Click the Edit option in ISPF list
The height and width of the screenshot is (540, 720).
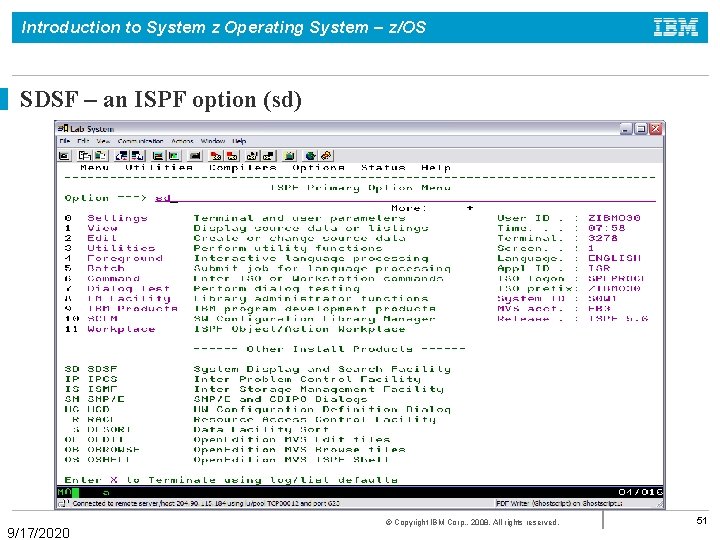click(x=235, y=238)
